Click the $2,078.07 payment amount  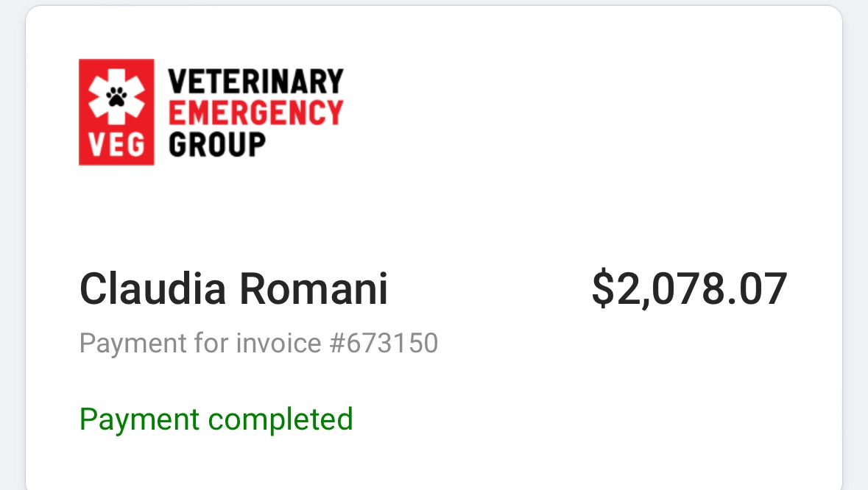689,288
